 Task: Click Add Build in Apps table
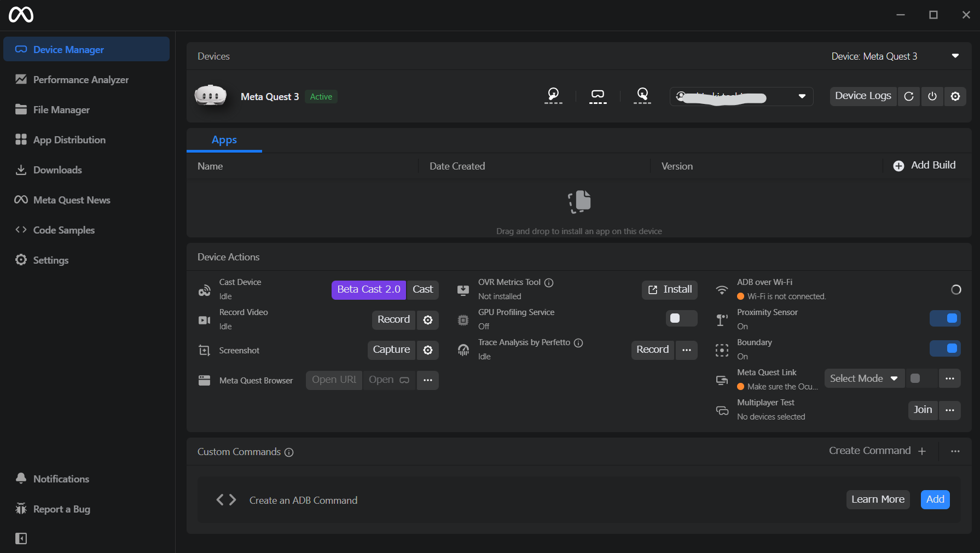924,166
